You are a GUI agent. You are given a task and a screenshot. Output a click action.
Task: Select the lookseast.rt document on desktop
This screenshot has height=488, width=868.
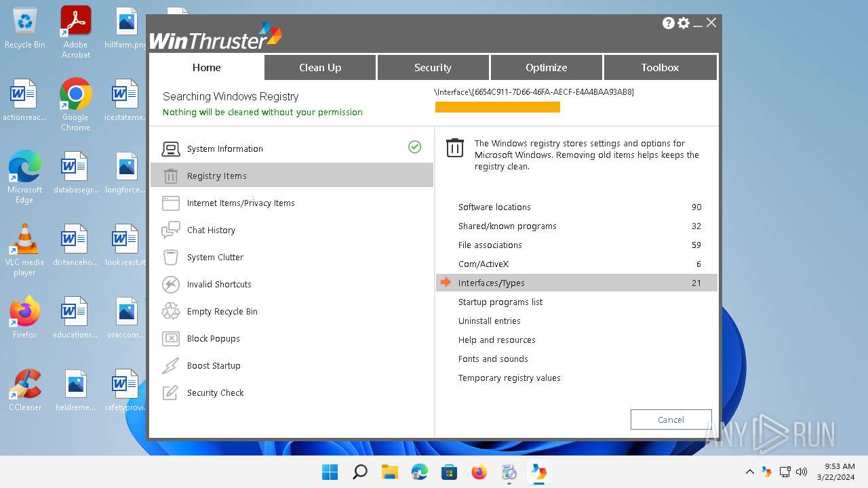(x=125, y=246)
